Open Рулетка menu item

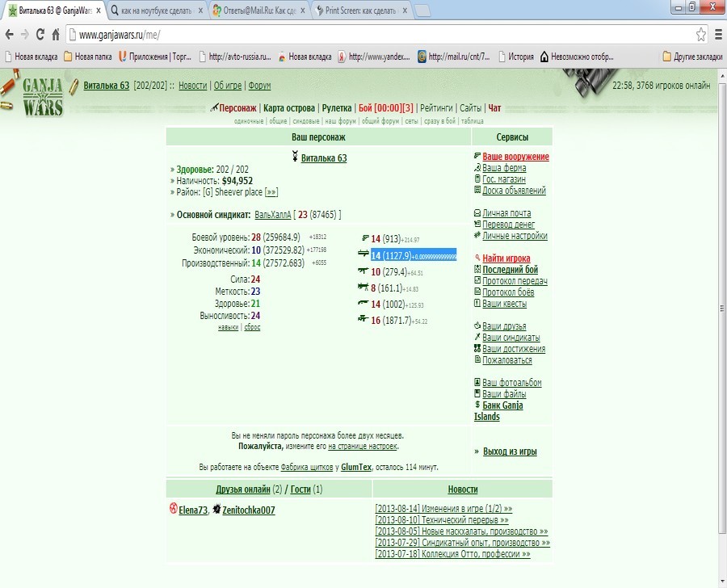(x=337, y=108)
